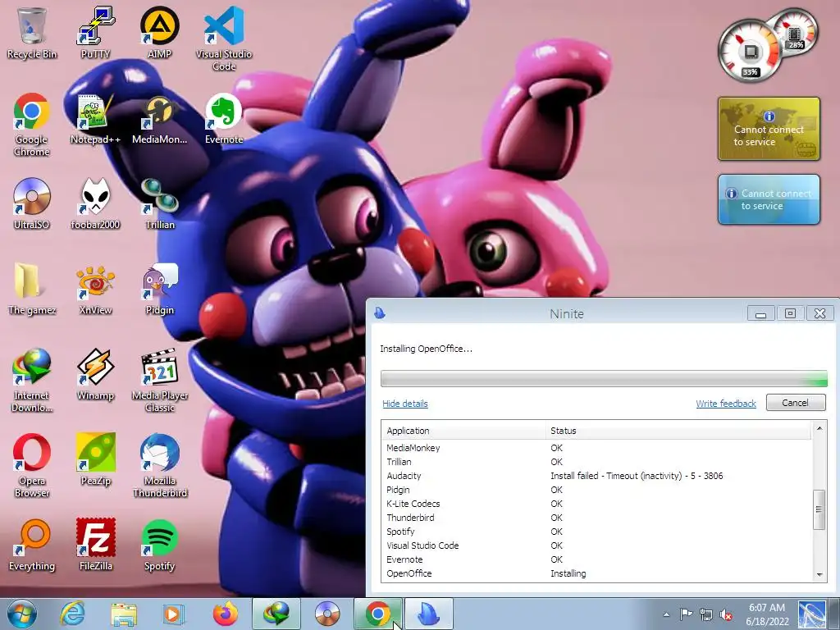
Task: Open the AIMP desktop shortcut
Action: click(159, 33)
